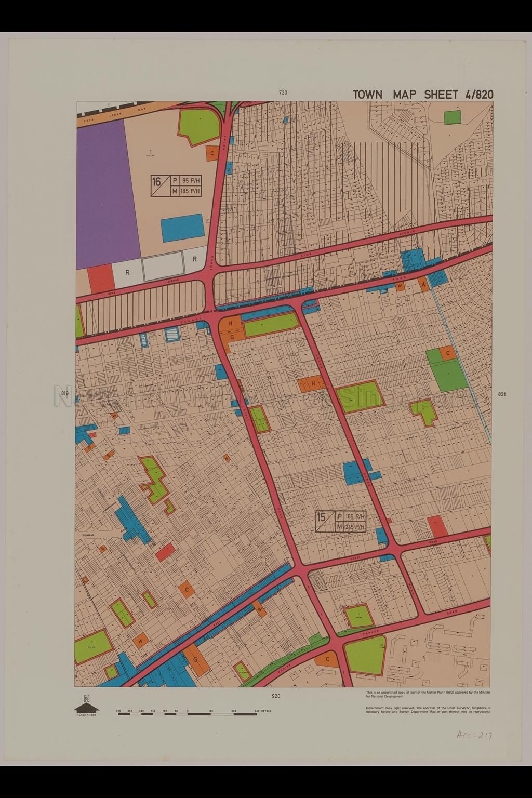Click grid reference 920 at bottom margin
The width and height of the screenshot is (532, 798).
(x=276, y=696)
